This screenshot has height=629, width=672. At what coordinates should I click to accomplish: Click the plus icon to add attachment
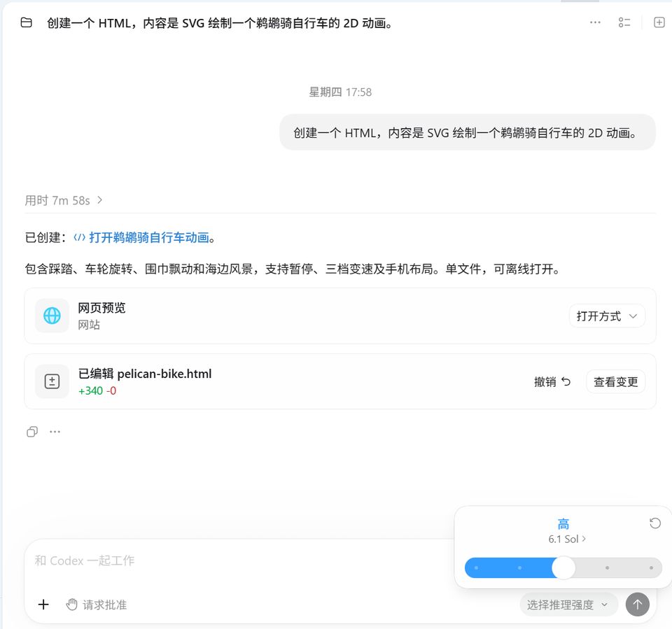pos(43,605)
